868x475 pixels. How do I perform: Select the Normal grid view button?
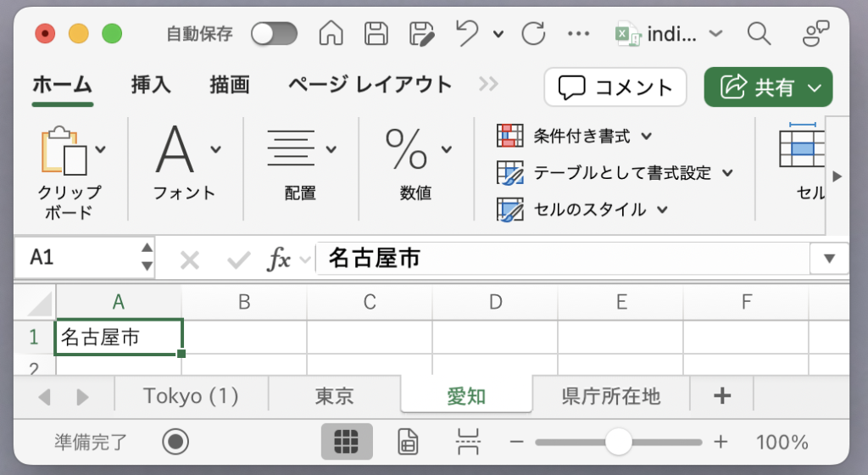pos(347,442)
